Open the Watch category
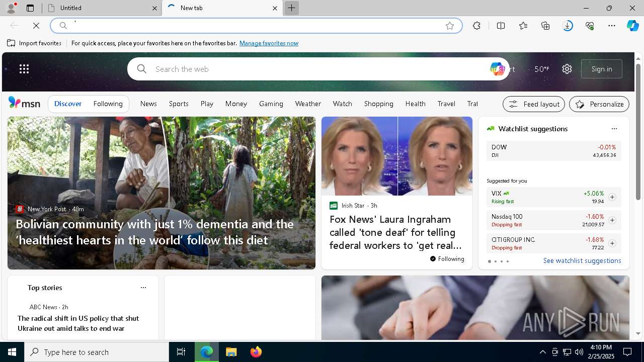 [342, 104]
